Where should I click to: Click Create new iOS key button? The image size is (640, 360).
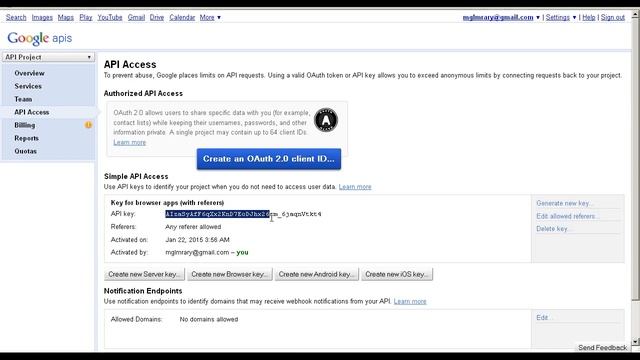(397, 274)
